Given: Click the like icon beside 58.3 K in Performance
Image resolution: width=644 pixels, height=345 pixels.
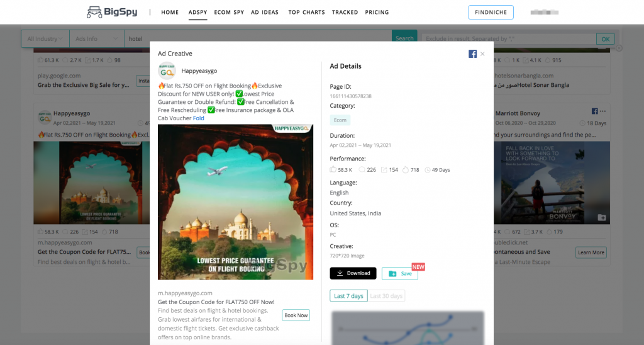Looking at the screenshot, I should point(333,169).
